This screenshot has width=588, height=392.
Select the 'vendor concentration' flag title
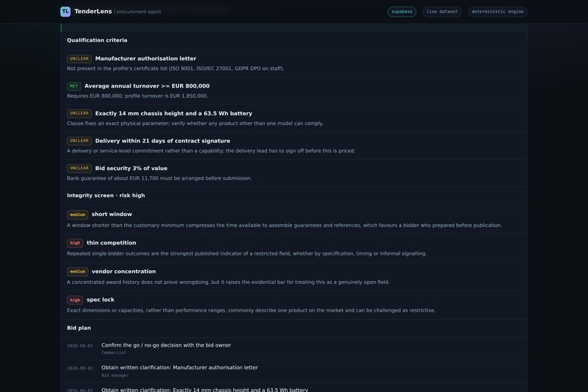[x=124, y=272]
